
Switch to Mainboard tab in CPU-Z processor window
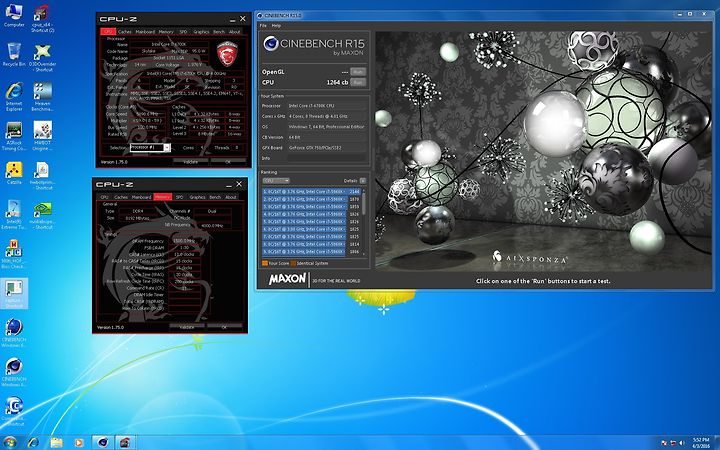[145, 32]
